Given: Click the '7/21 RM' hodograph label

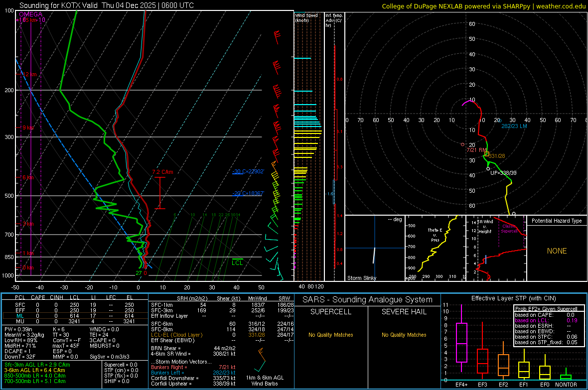Looking at the screenshot, I should click(476, 150).
